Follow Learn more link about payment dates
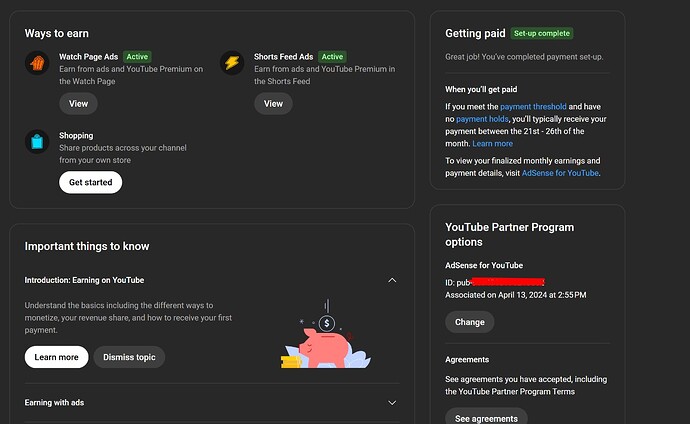This screenshot has width=690, height=424. 492,143
